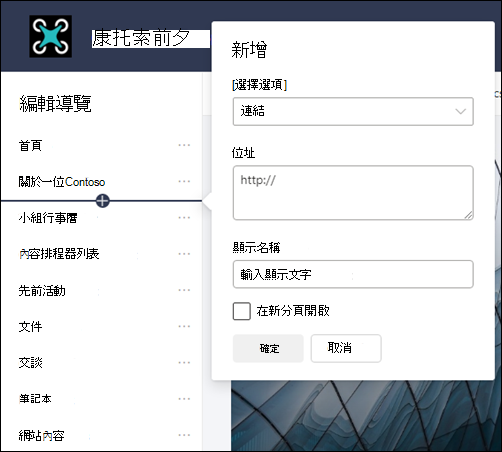The width and height of the screenshot is (502, 452).
Task: Open ellipsis menu for 文件
Action: [x=184, y=327]
